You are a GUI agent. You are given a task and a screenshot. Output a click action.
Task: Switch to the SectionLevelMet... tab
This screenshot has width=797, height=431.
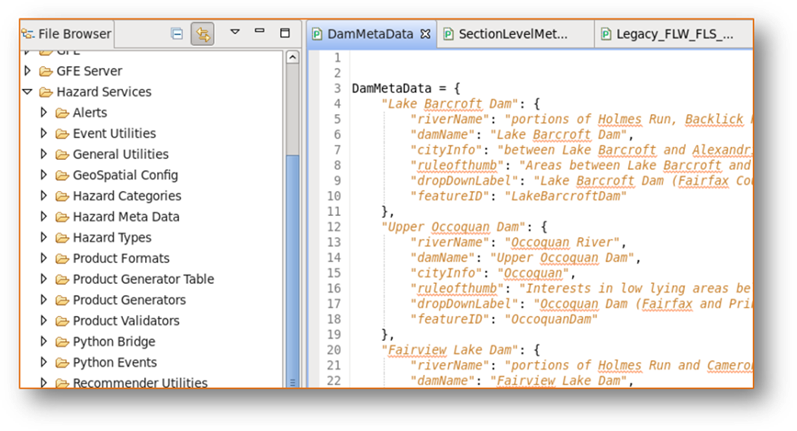click(x=513, y=34)
